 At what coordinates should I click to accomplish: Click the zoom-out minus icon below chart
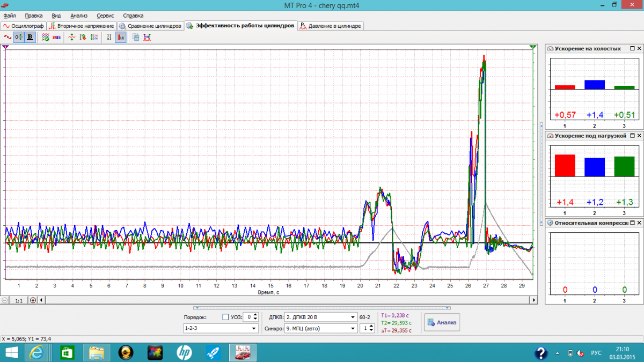coord(5,300)
